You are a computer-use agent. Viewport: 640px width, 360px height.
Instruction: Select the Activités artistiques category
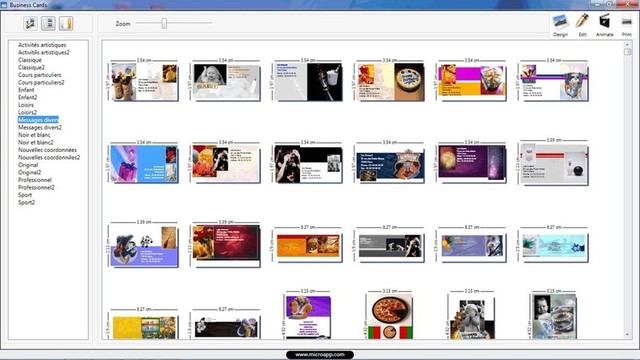click(42, 45)
